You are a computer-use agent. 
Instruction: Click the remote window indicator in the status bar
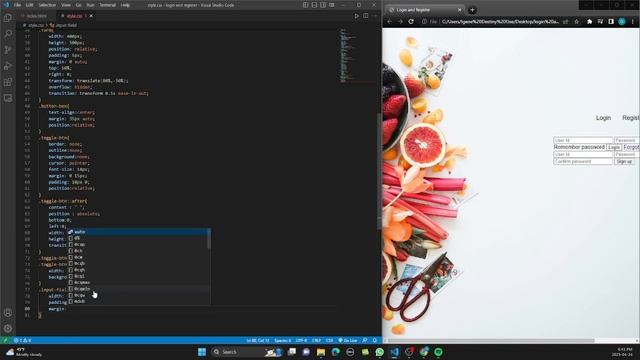[x=5, y=340]
